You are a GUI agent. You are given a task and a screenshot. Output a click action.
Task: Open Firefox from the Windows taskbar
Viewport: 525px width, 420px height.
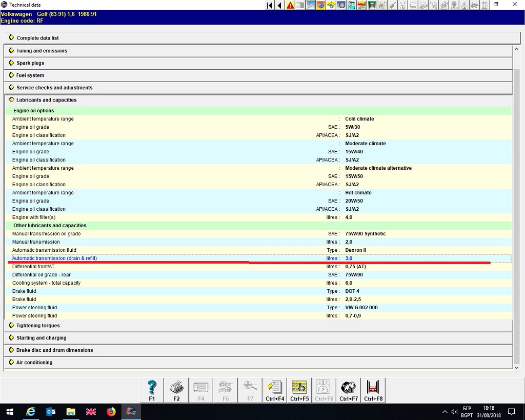[111, 412]
